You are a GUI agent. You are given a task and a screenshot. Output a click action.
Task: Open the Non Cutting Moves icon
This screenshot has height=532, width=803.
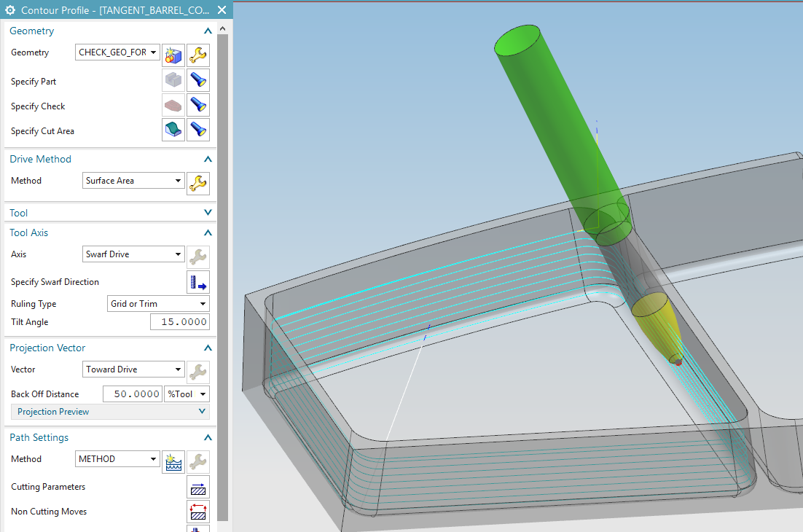[197, 511]
